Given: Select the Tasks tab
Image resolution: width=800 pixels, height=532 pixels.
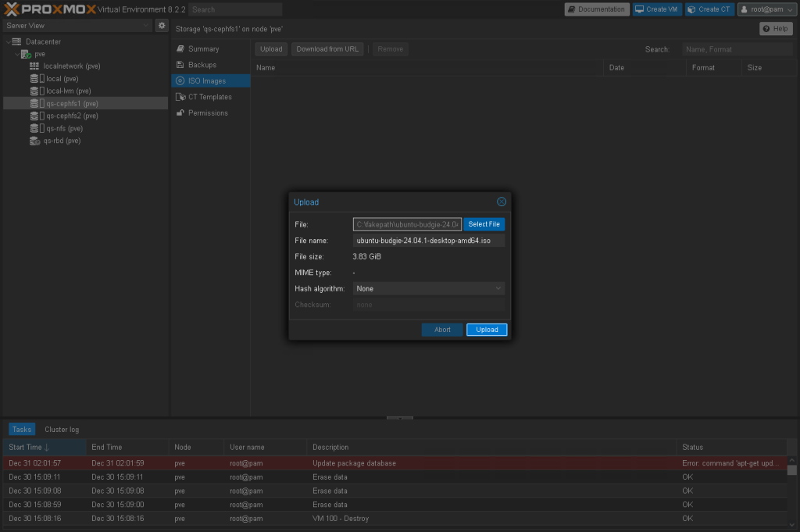Looking at the screenshot, I should (x=22, y=430).
